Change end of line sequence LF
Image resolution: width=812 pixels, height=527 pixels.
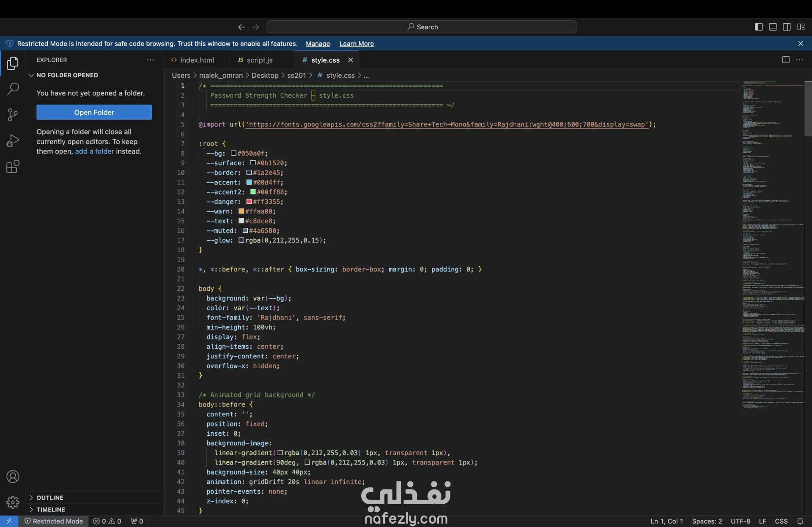763,521
